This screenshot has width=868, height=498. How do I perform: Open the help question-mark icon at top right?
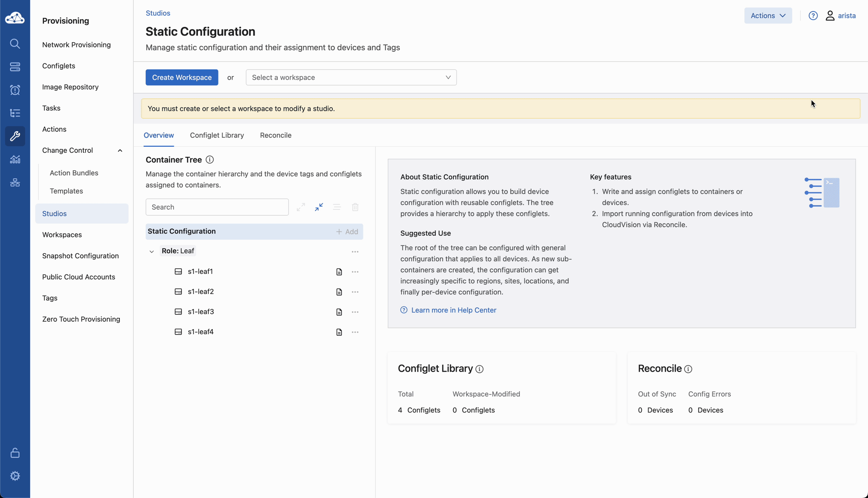click(813, 16)
